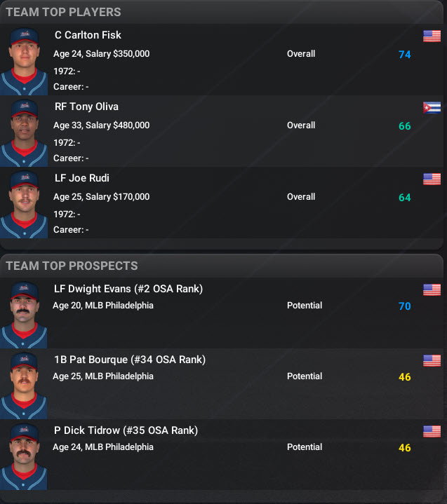Image resolution: width=447 pixels, height=504 pixels.
Task: Click the USA flag beside Dick Tidrow
Action: pos(431,432)
